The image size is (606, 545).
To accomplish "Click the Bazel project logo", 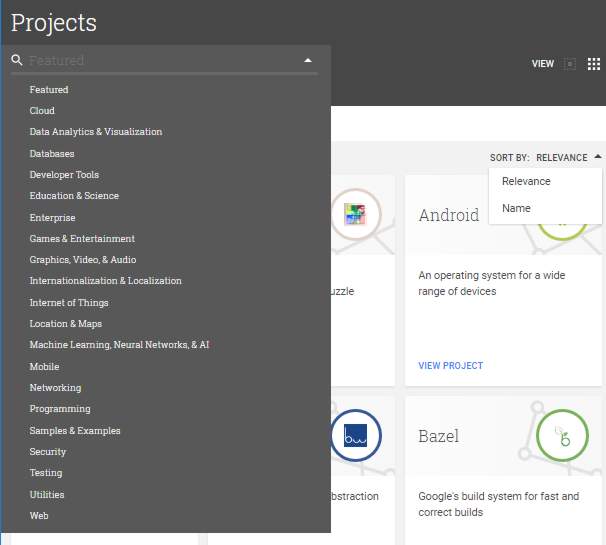I will pyautogui.click(x=562, y=436).
